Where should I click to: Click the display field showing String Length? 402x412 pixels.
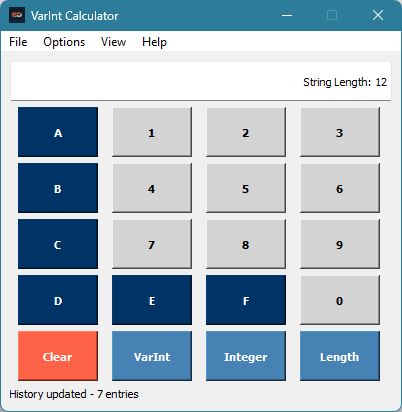[x=201, y=81]
